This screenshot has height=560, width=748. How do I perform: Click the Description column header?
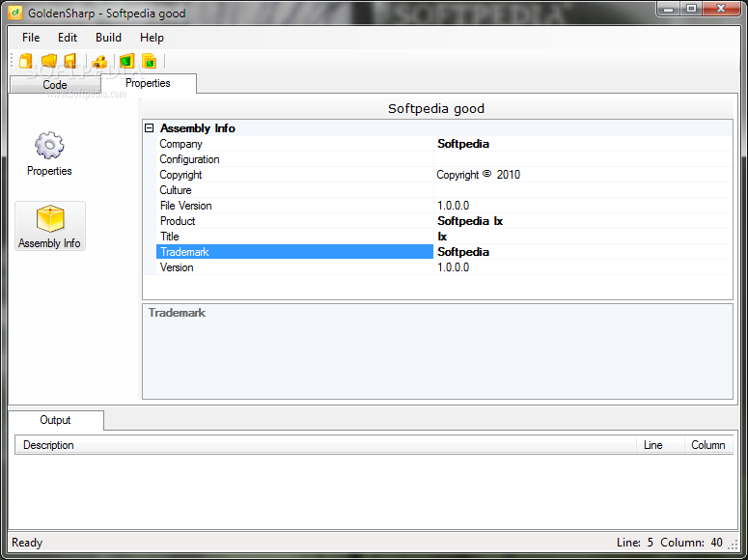click(x=326, y=445)
